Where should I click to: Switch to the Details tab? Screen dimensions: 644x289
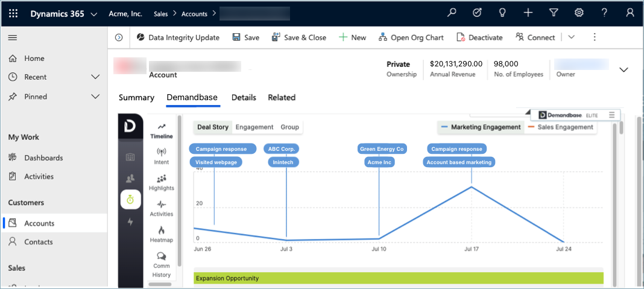tap(244, 97)
